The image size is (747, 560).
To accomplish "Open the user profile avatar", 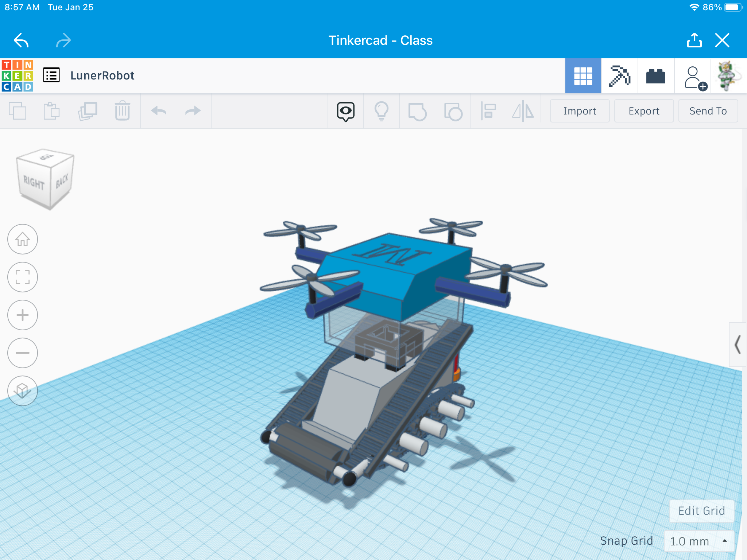I will (x=728, y=76).
